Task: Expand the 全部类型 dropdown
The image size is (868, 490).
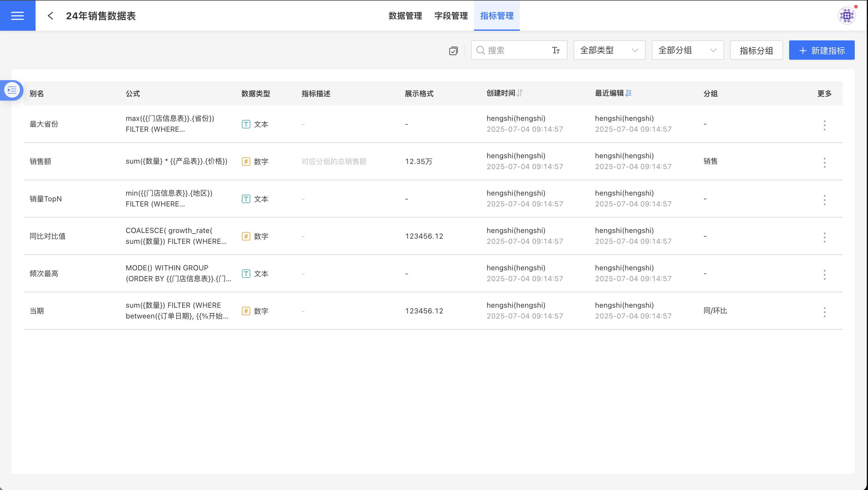Action: [609, 50]
